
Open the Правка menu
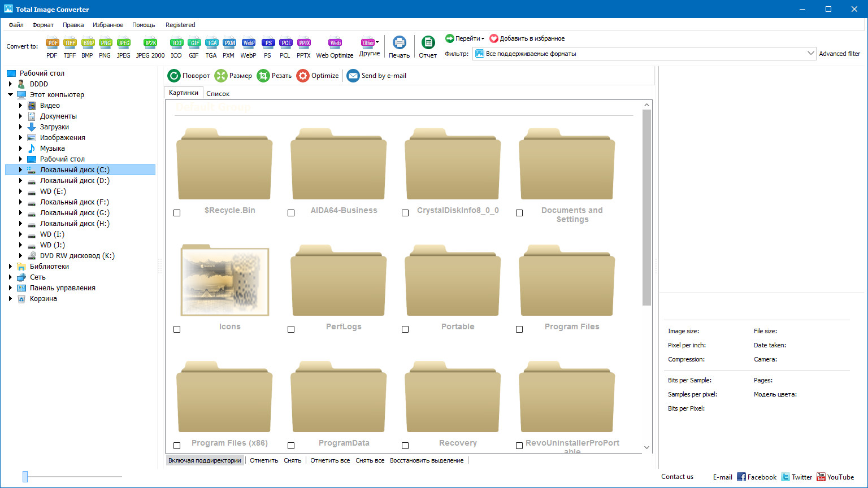click(73, 25)
